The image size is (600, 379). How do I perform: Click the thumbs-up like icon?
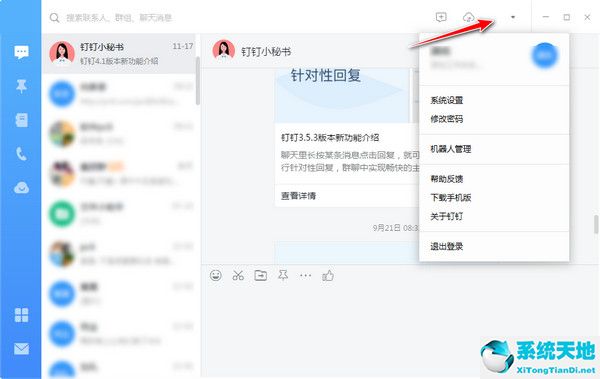pyautogui.click(x=328, y=275)
